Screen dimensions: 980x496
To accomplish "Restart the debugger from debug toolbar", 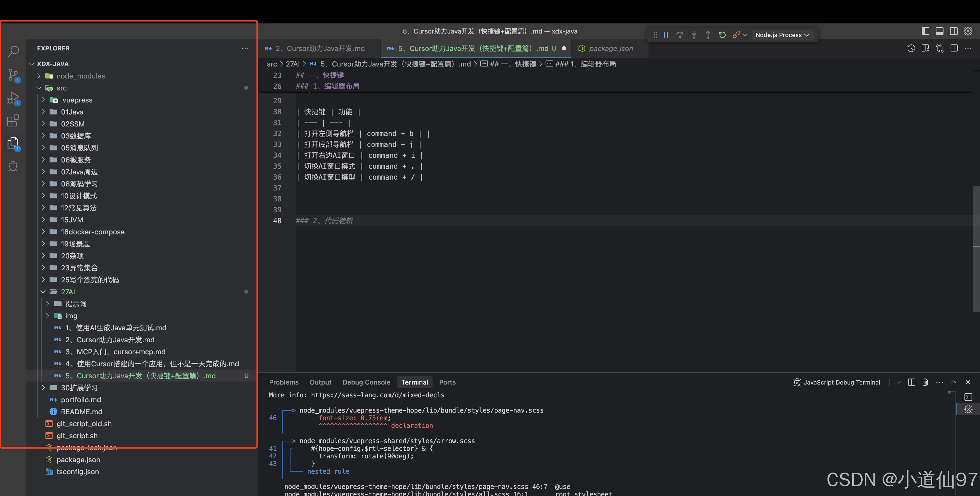I will 722,35.
